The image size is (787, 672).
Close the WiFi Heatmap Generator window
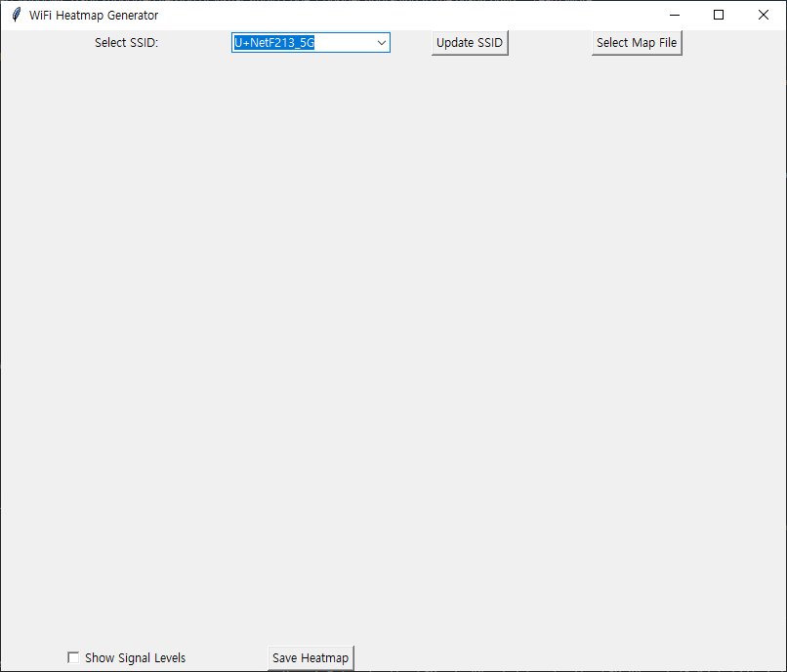point(764,15)
